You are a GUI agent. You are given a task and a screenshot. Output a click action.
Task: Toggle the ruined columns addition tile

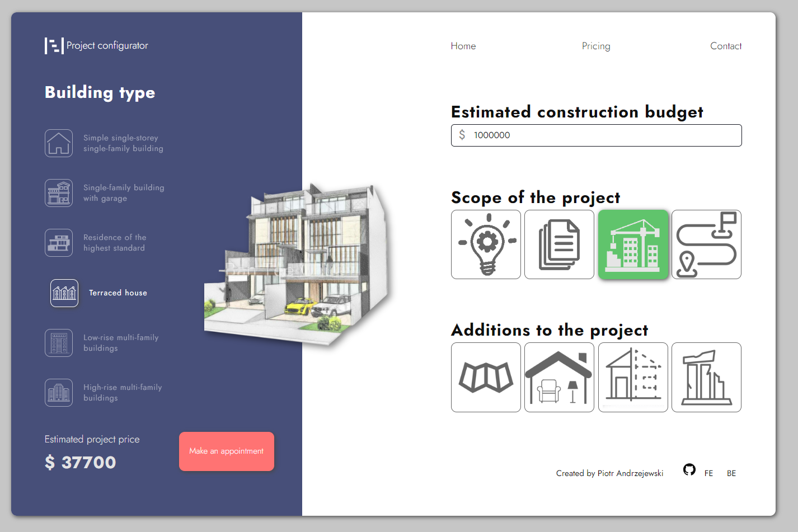[x=706, y=377]
